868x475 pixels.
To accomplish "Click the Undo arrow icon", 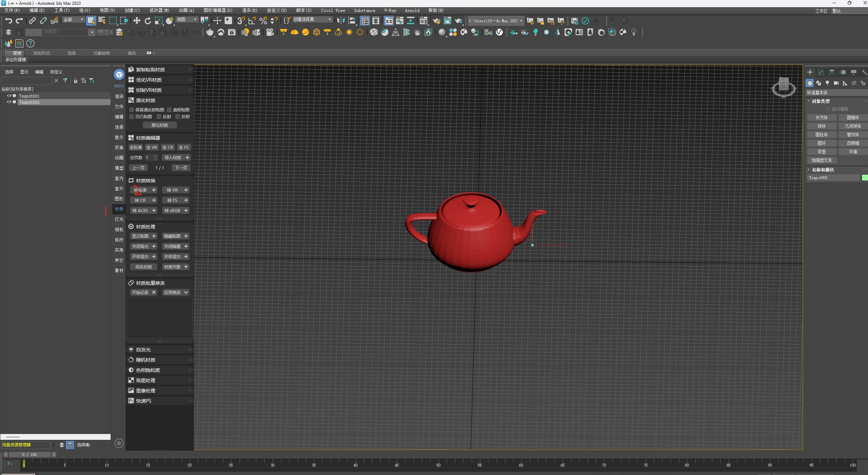I will pyautogui.click(x=8, y=21).
